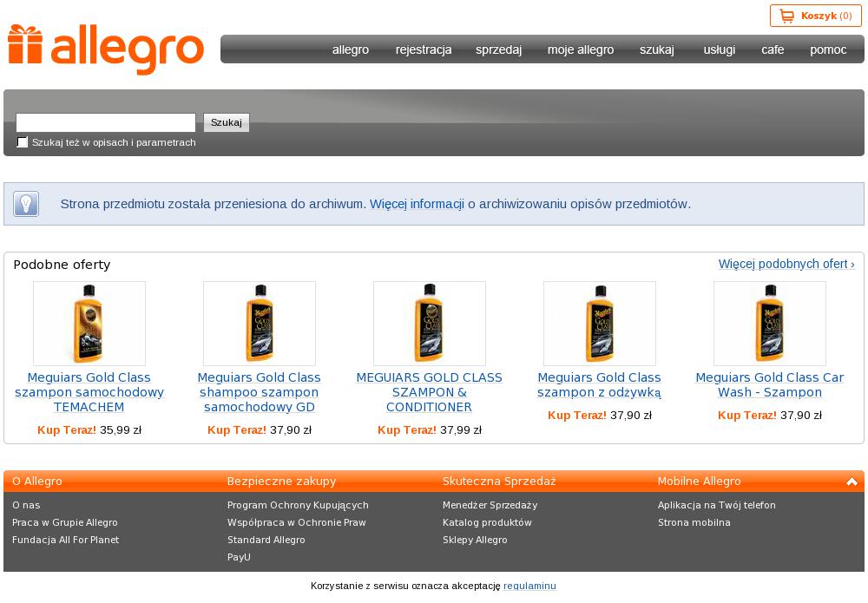Enable searching in descriptions and parameters
The width and height of the screenshot is (868, 603).
click(23, 142)
